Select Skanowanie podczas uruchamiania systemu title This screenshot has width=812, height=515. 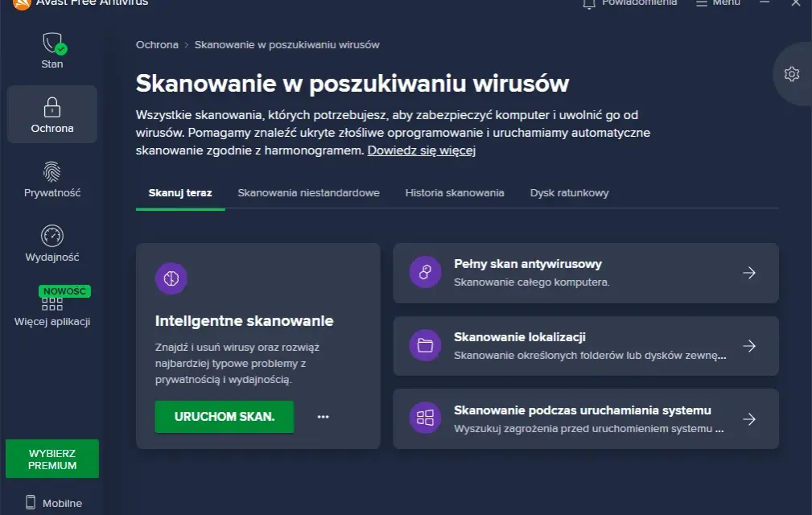[x=583, y=410]
